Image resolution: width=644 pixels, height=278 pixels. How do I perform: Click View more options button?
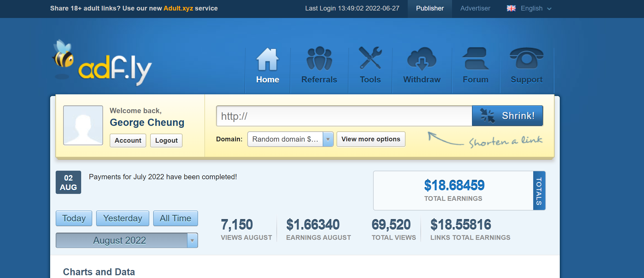tap(371, 139)
